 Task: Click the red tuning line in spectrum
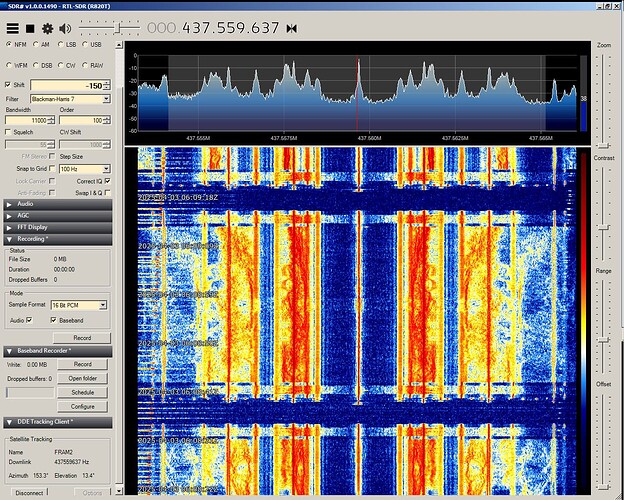[357, 94]
